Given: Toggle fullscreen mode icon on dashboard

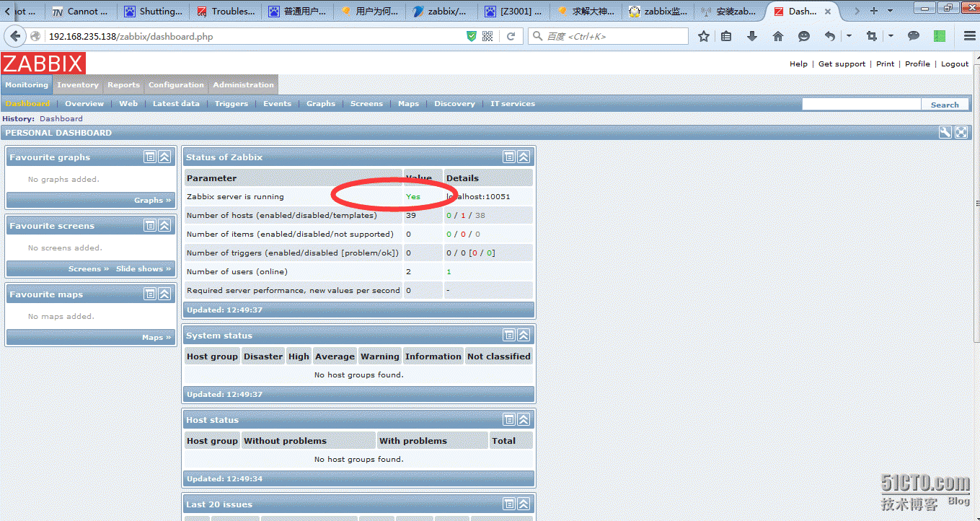Looking at the screenshot, I should (961, 132).
